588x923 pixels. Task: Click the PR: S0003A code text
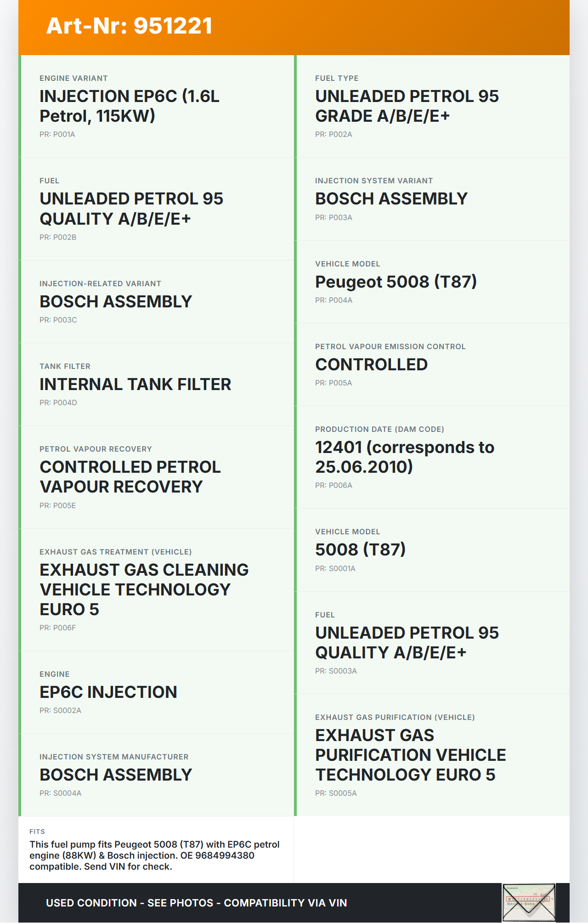336,671
